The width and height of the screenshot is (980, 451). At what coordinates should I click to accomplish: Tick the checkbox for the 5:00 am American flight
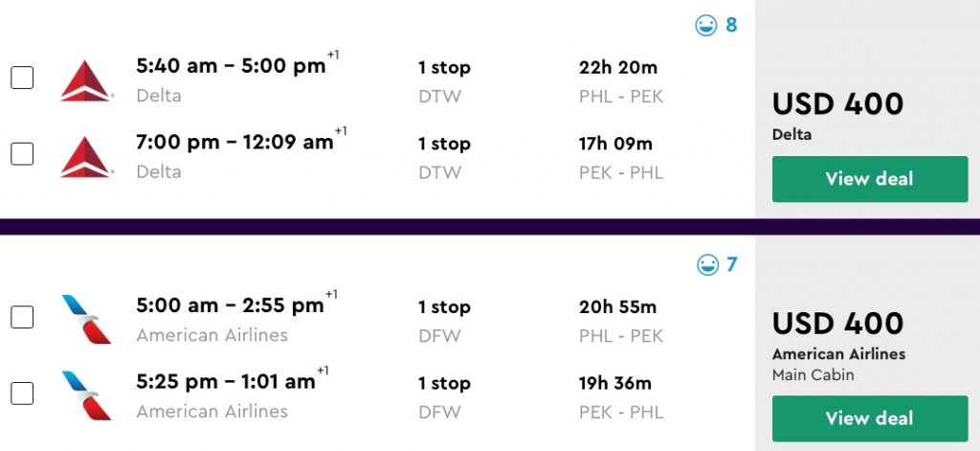22,317
